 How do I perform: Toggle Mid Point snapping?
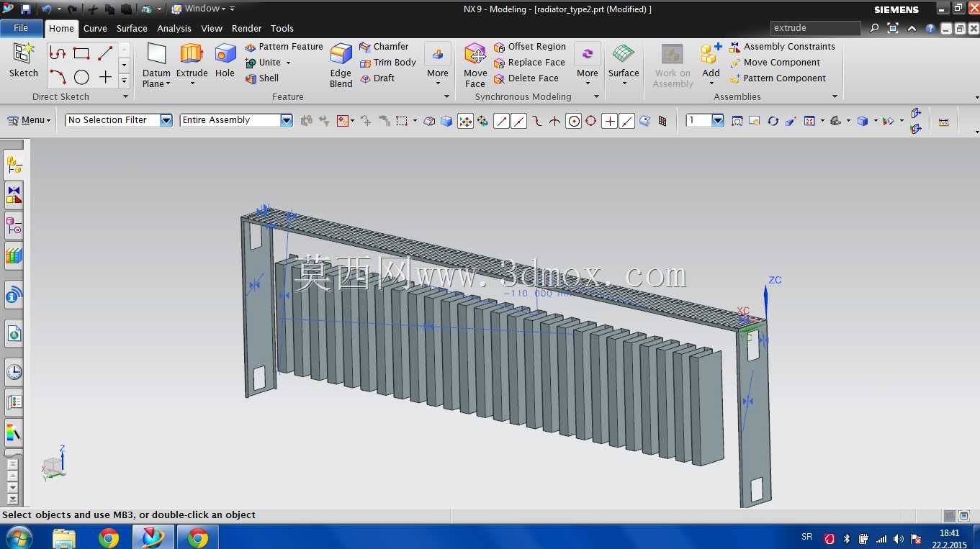point(518,121)
